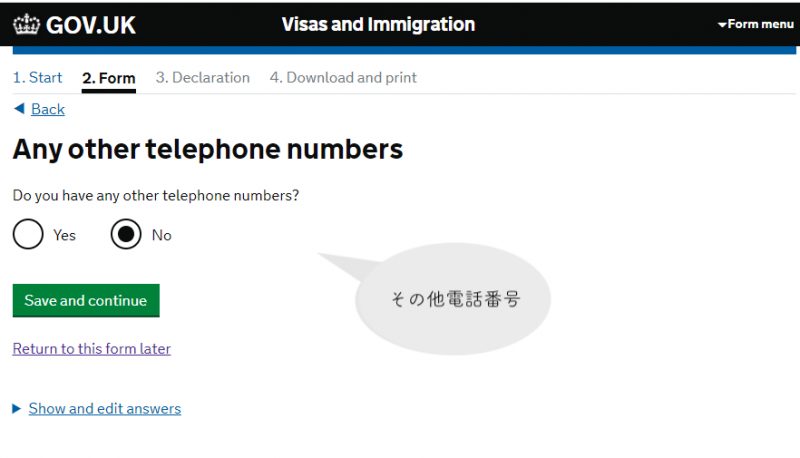
Task: Click the Japanese speech bubble annotation
Action: pyautogui.click(x=453, y=299)
